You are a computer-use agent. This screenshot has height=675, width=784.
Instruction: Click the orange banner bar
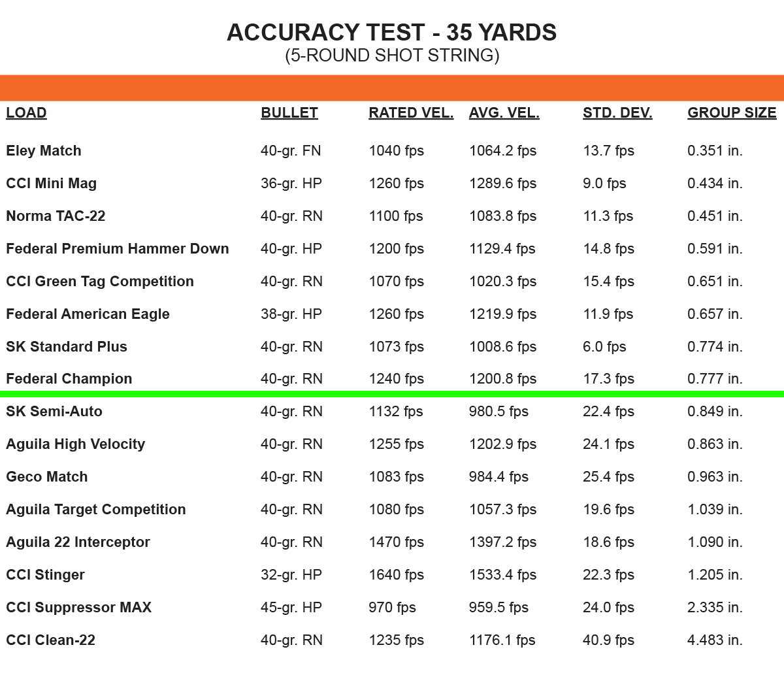pyautogui.click(x=391, y=88)
